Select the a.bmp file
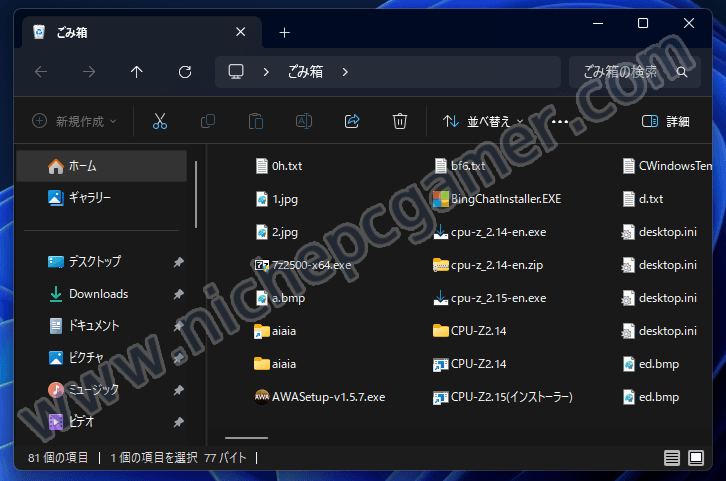 pos(280,298)
